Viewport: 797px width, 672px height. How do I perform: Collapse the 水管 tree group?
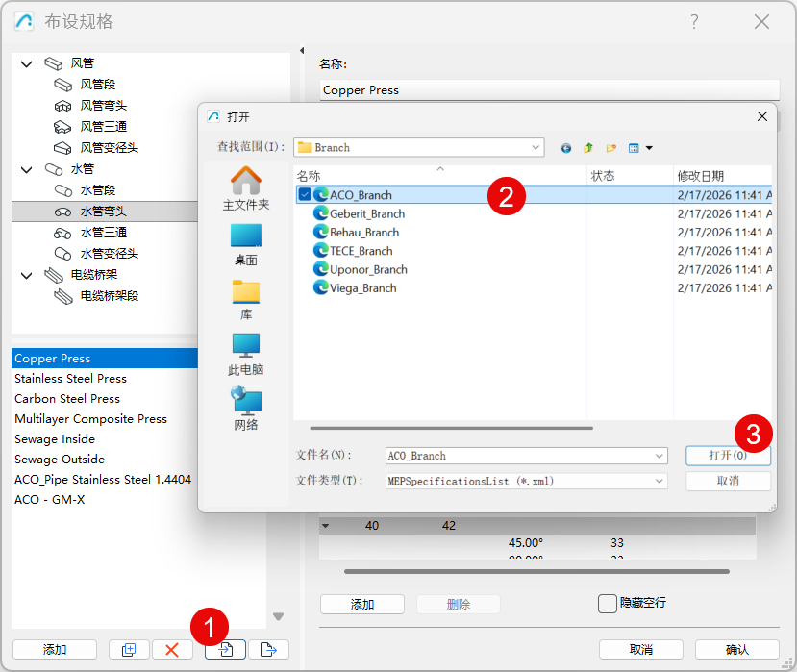tap(26, 170)
